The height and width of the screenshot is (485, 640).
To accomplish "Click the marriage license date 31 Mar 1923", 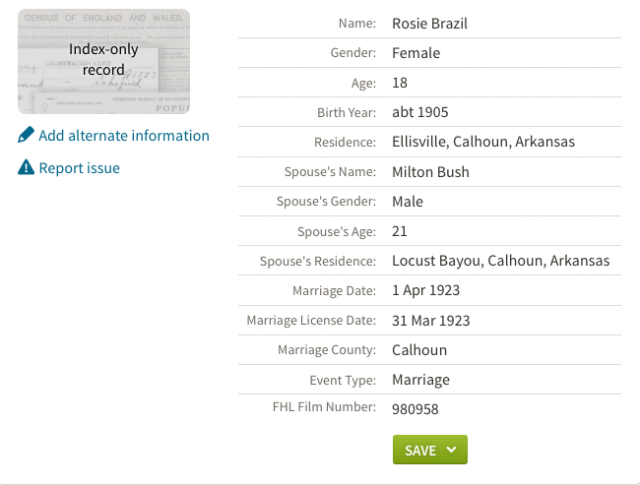I will point(431,320).
